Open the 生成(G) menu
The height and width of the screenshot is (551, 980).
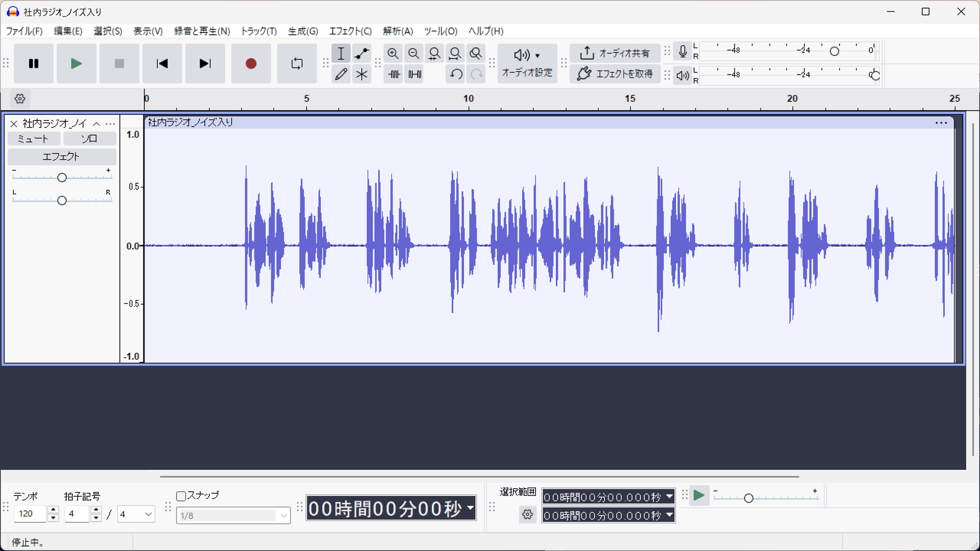(x=303, y=31)
